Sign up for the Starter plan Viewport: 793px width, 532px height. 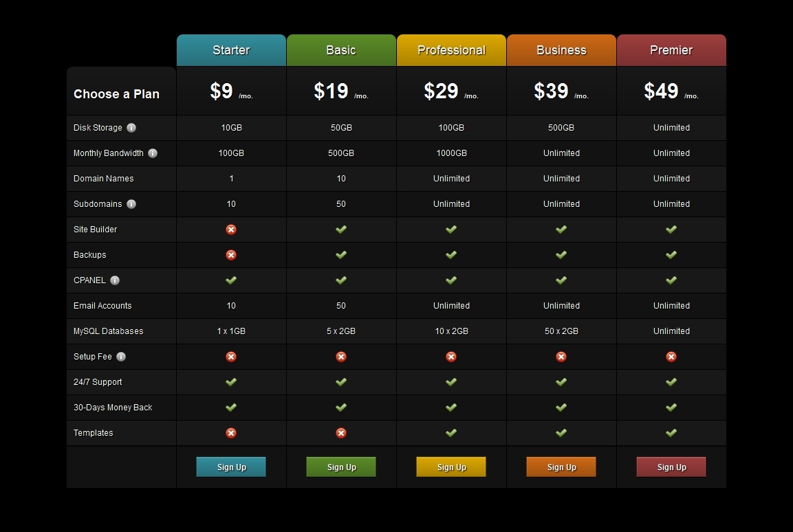[x=231, y=467]
